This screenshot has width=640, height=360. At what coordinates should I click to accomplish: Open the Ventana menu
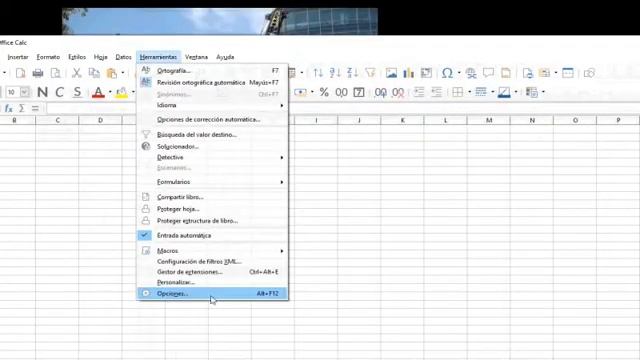tap(196, 57)
